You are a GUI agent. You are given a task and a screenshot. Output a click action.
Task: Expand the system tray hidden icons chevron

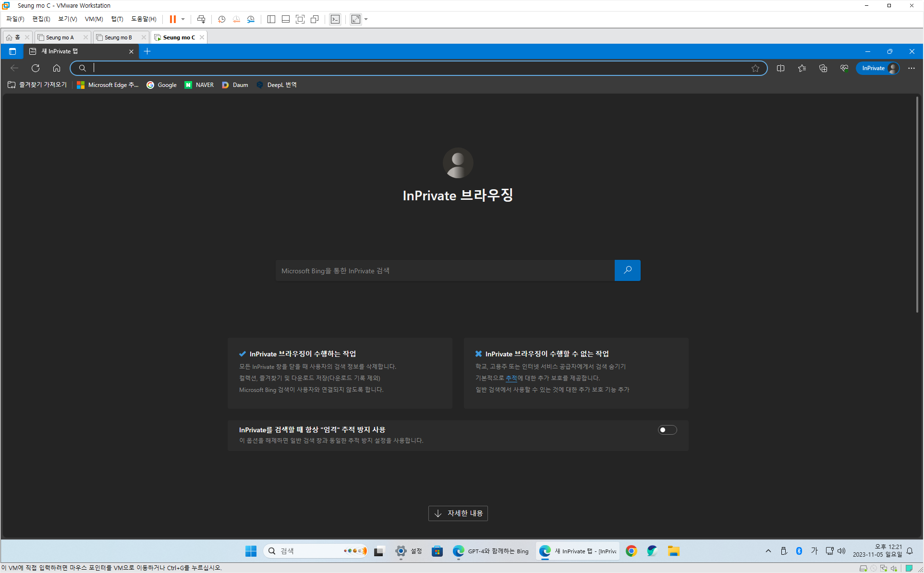pyautogui.click(x=768, y=551)
